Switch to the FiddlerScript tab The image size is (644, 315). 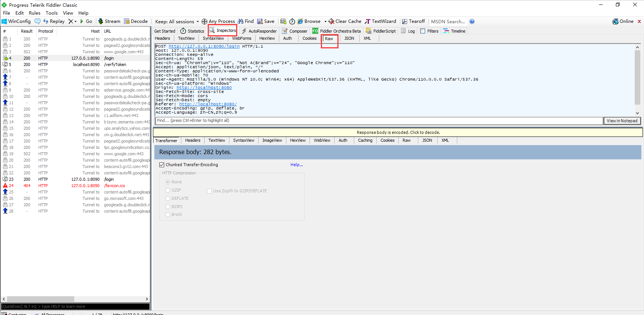coord(381,31)
